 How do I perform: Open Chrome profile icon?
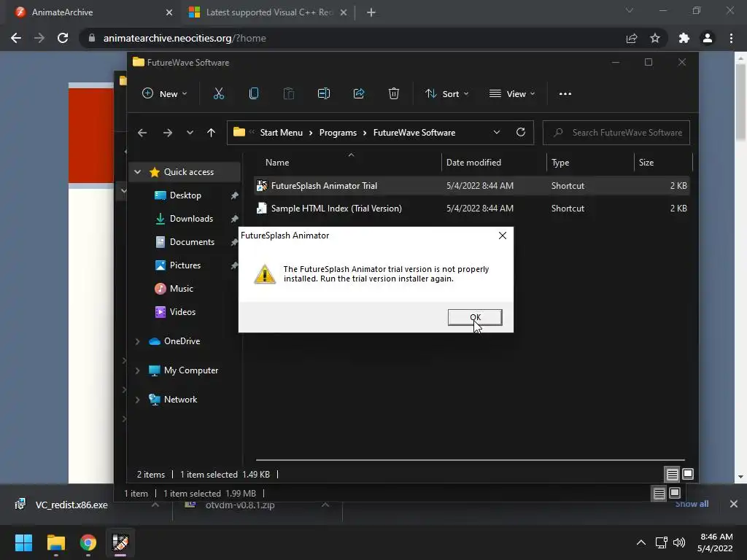pos(708,38)
